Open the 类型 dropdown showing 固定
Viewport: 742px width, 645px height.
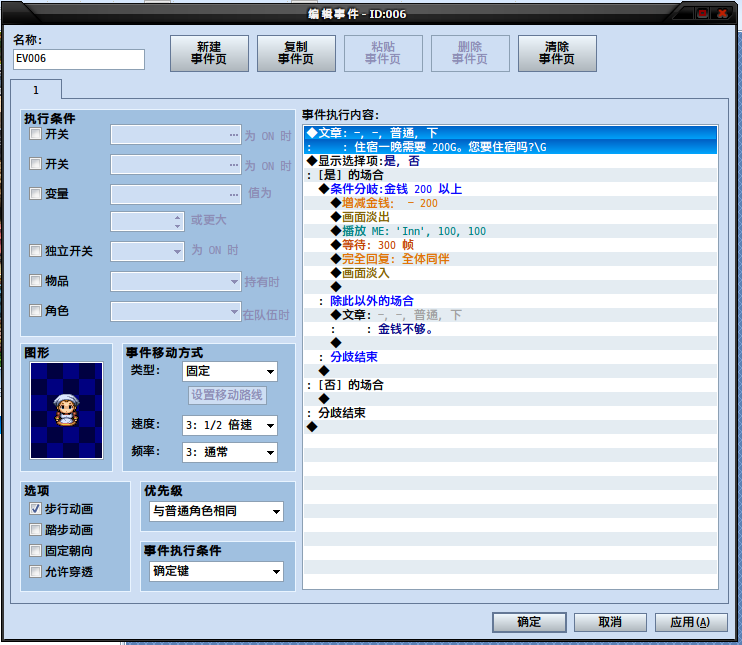(230, 371)
